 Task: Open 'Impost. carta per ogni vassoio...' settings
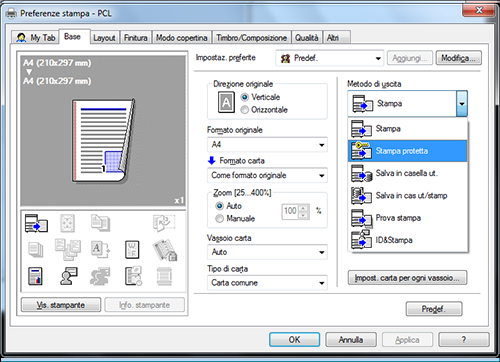pos(407,278)
